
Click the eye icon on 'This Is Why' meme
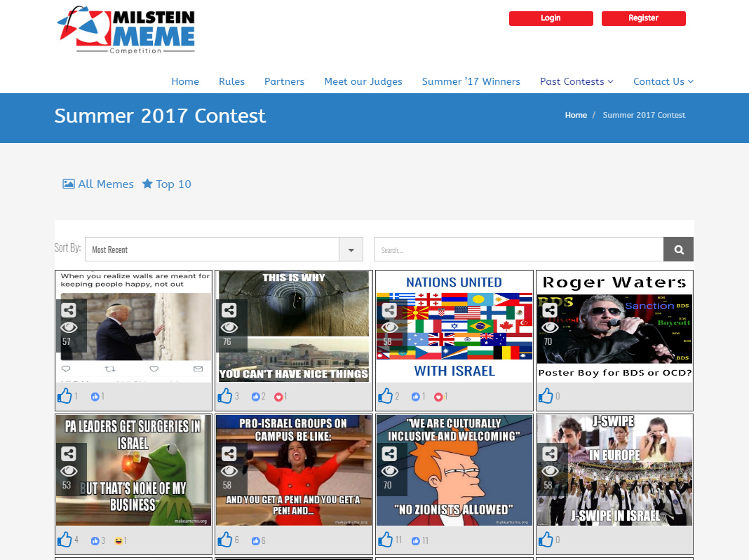pyautogui.click(x=229, y=327)
